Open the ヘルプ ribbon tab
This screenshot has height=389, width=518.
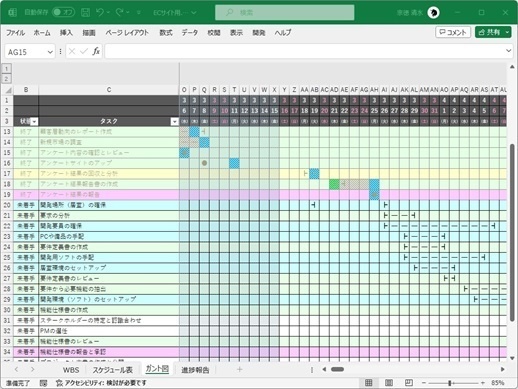283,33
